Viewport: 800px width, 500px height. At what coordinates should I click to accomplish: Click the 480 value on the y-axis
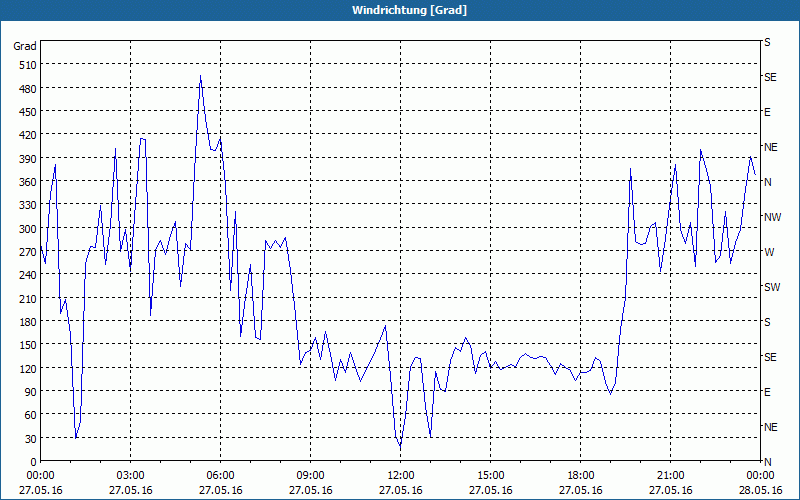tap(28, 89)
